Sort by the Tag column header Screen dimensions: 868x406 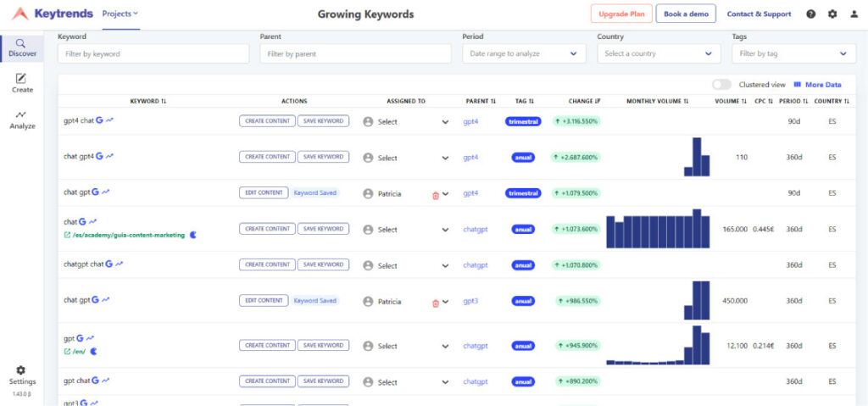pos(524,102)
